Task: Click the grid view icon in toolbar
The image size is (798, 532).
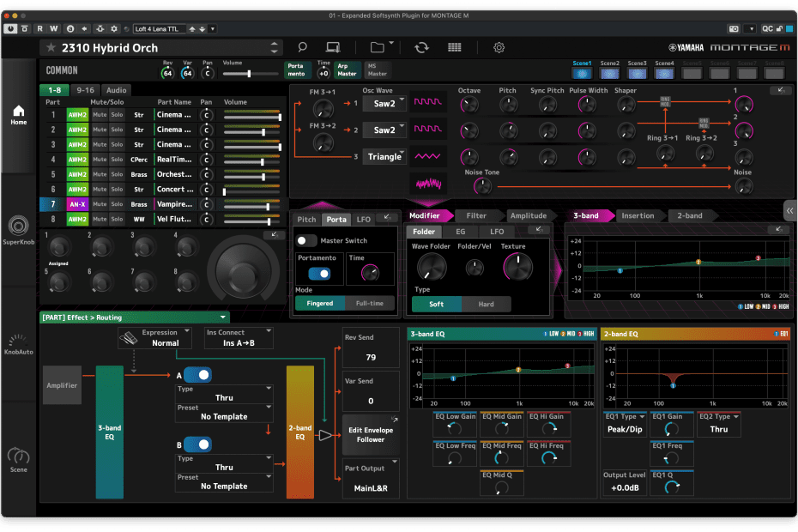Action: click(x=454, y=47)
